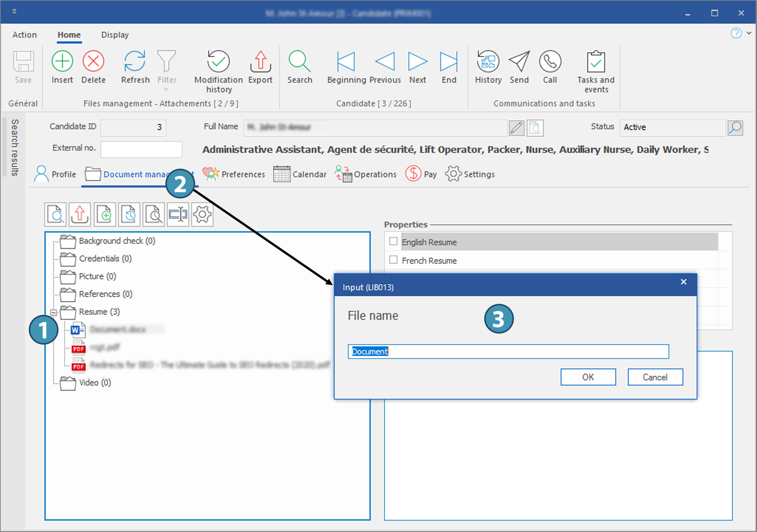This screenshot has height=532, width=757.
Task: Click the document settings gear icon
Action: pos(202,214)
